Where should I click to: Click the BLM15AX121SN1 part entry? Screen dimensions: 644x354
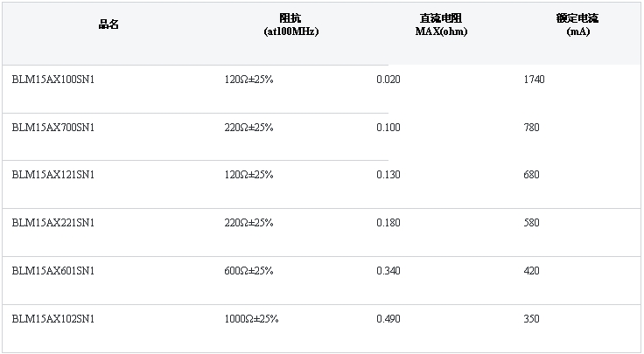point(53,175)
